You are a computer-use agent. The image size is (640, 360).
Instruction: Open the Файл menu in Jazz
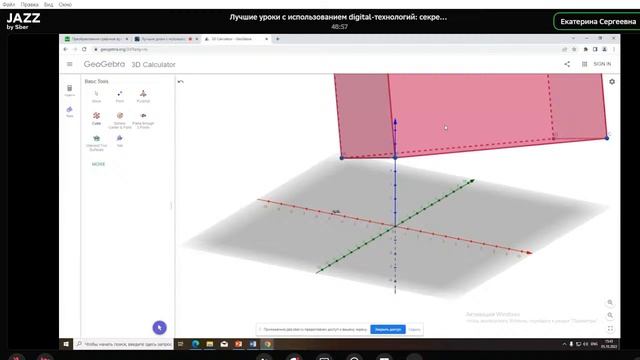9,4
